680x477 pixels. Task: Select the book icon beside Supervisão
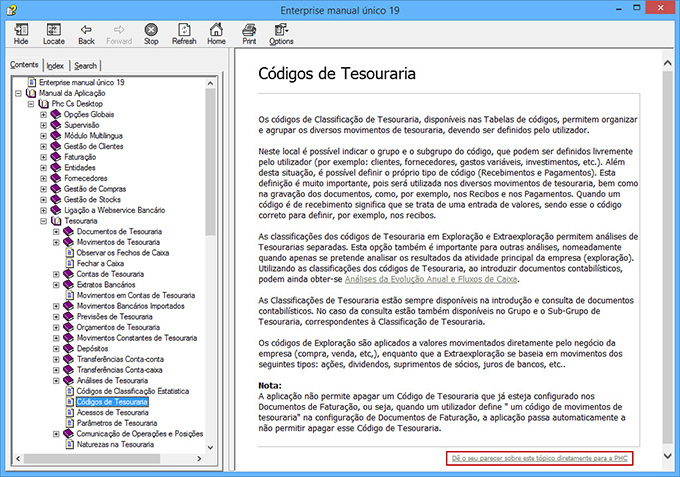[56, 125]
